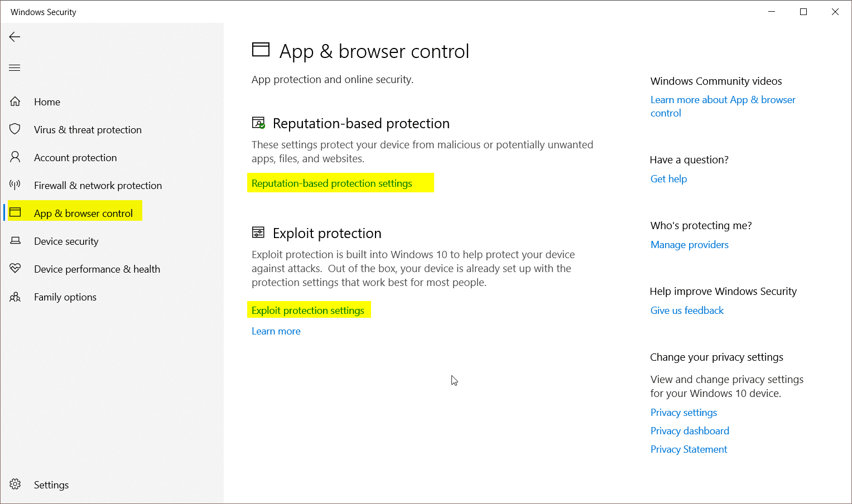Open Manage providers link
The image size is (852, 504).
tap(690, 245)
